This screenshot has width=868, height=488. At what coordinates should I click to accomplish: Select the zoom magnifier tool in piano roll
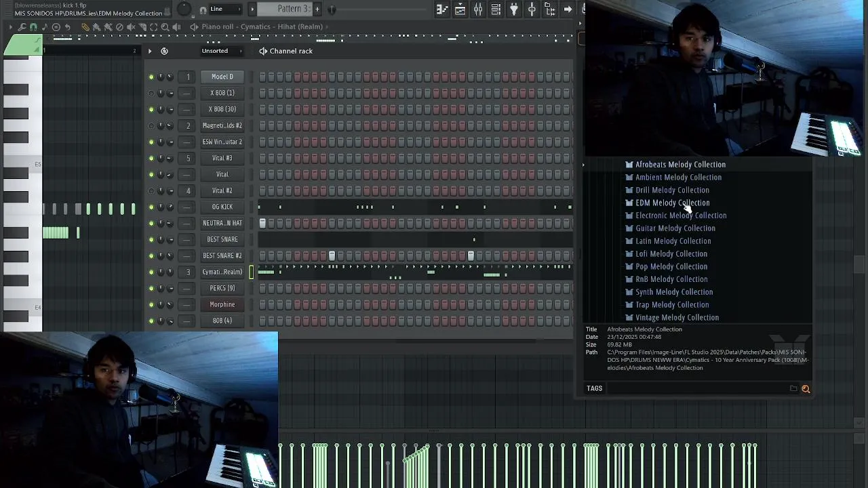click(x=165, y=27)
